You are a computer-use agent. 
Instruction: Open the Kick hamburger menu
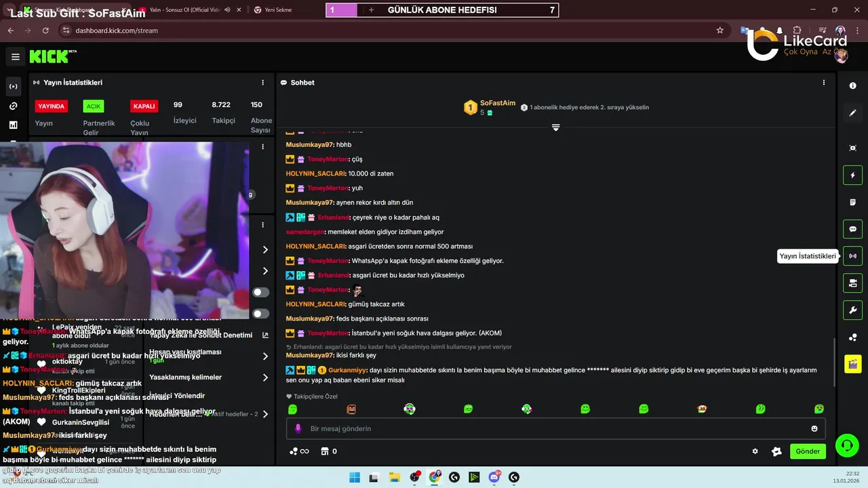(16, 56)
